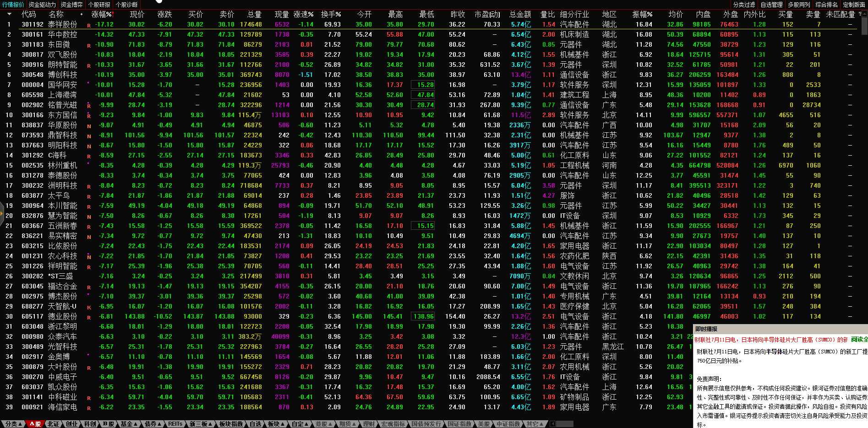Click the 分类过滤 button
Viewport: 868px width, 428px height.
(x=744, y=5)
